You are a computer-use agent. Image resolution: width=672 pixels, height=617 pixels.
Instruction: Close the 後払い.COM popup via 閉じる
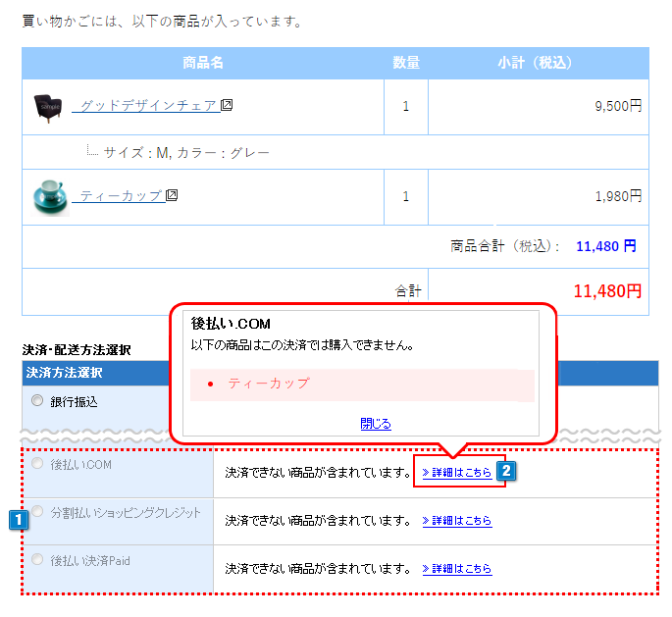376,424
